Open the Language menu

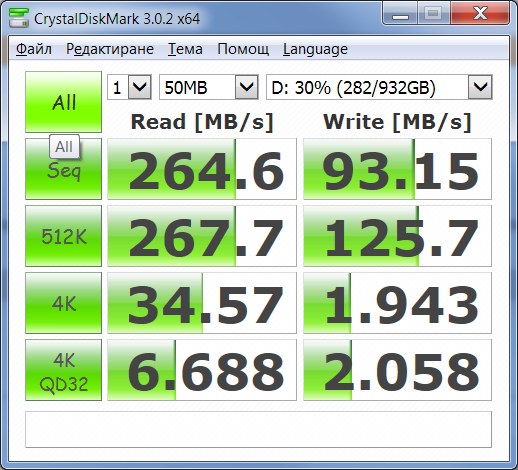tap(315, 49)
